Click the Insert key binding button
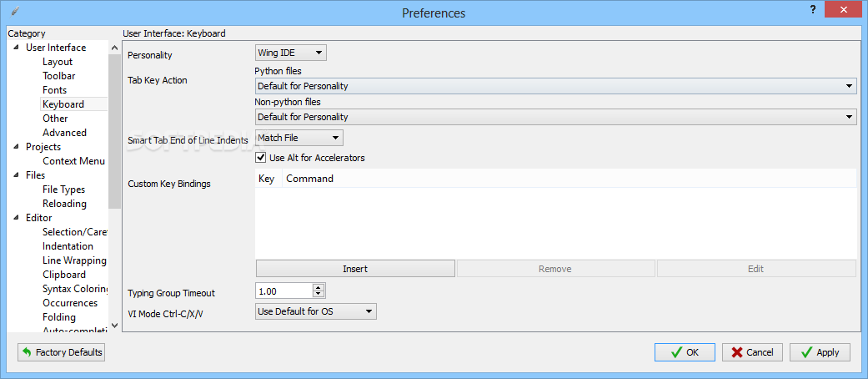This screenshot has height=379, width=868. 355,269
